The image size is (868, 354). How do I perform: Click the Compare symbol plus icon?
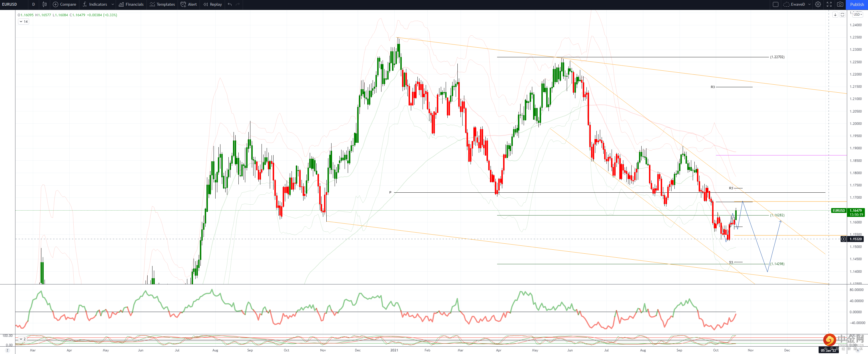tap(56, 4)
